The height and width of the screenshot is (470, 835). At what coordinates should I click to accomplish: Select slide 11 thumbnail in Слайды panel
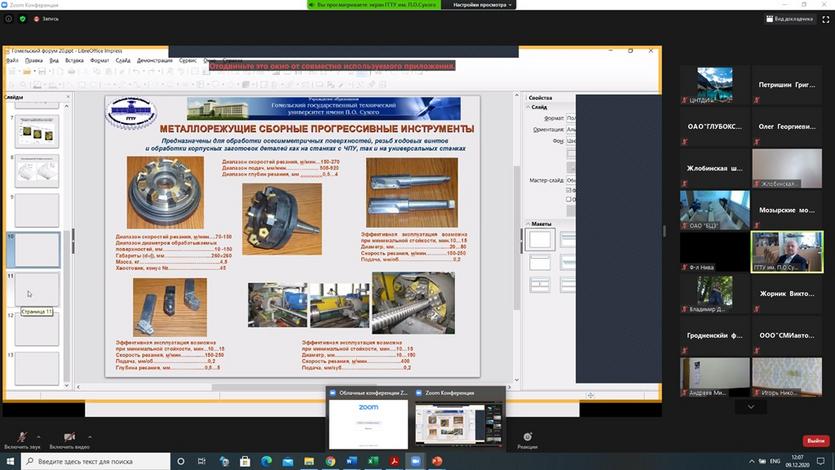pyautogui.click(x=37, y=290)
